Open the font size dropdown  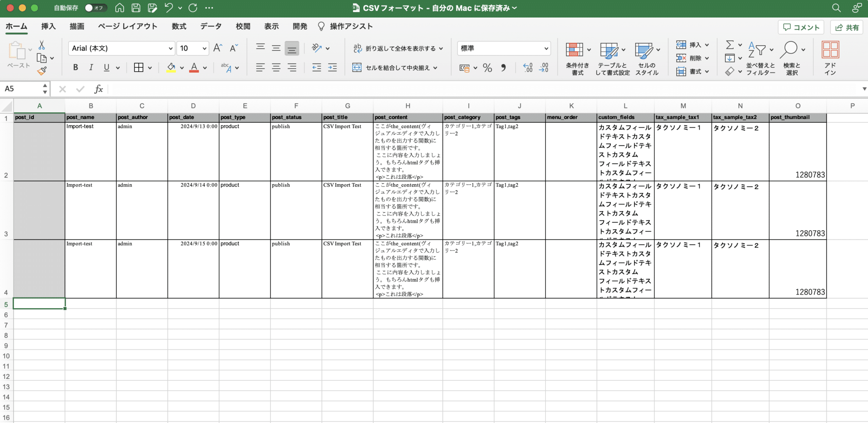click(x=203, y=48)
